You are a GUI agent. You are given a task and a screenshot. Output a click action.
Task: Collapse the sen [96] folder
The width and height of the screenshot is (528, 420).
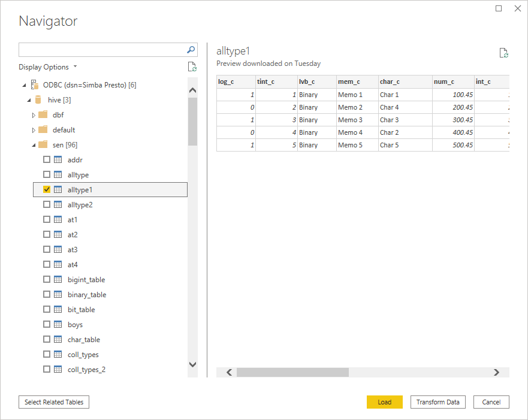pos(34,145)
